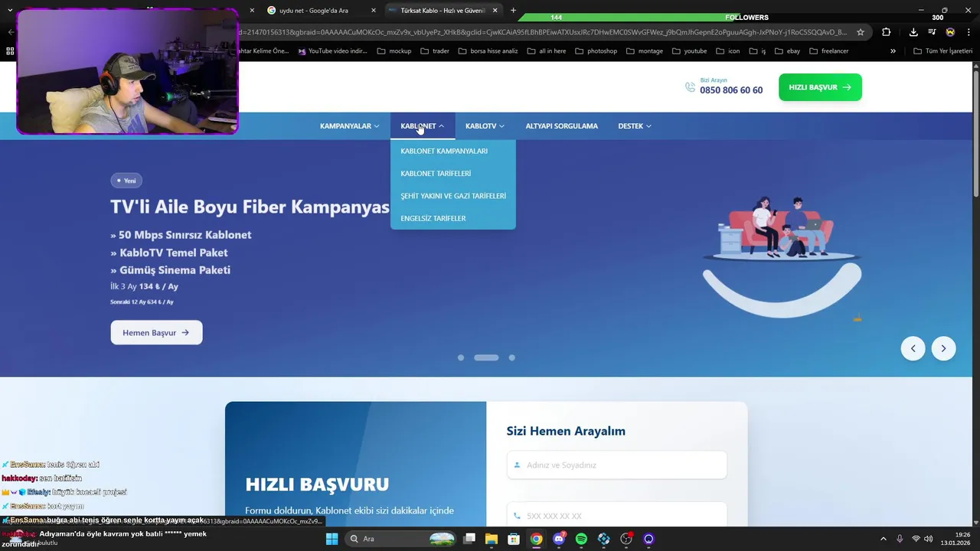Open File Explorer from taskbar
Image resolution: width=980 pixels, height=551 pixels.
492,539
